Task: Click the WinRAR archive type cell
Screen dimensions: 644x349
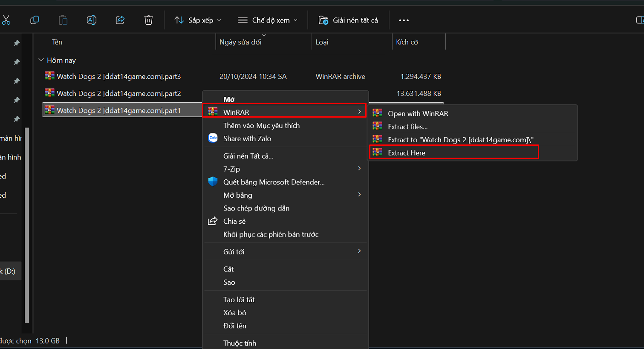Action: coord(340,76)
